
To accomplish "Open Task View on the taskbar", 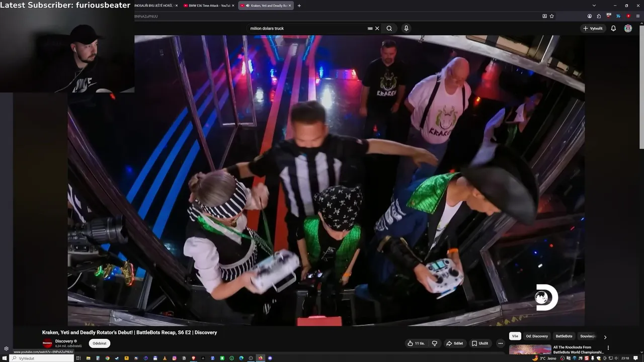I will 78,358.
